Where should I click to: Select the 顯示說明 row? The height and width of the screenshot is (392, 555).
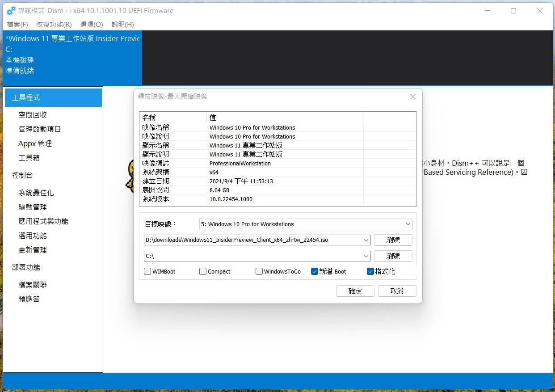[x=277, y=154]
